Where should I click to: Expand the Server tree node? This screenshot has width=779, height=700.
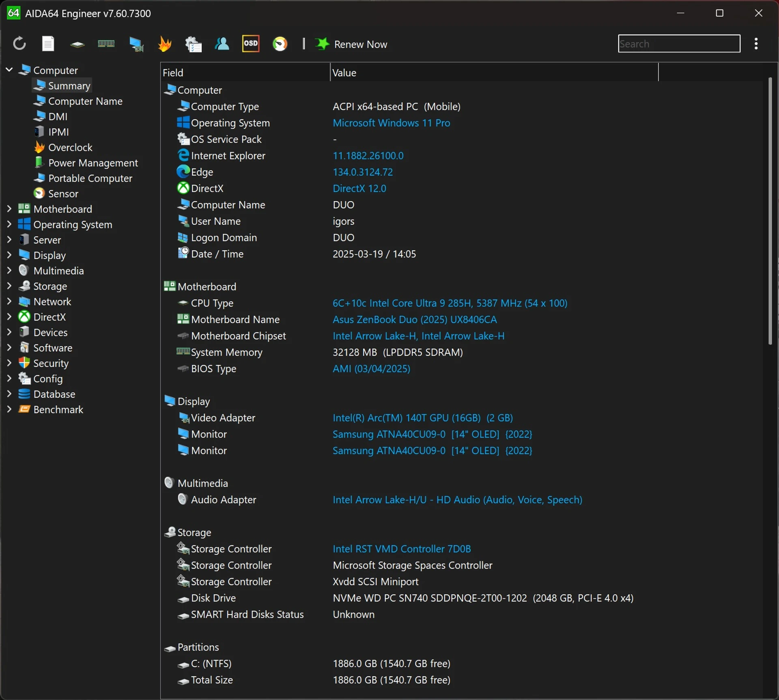pos(9,240)
